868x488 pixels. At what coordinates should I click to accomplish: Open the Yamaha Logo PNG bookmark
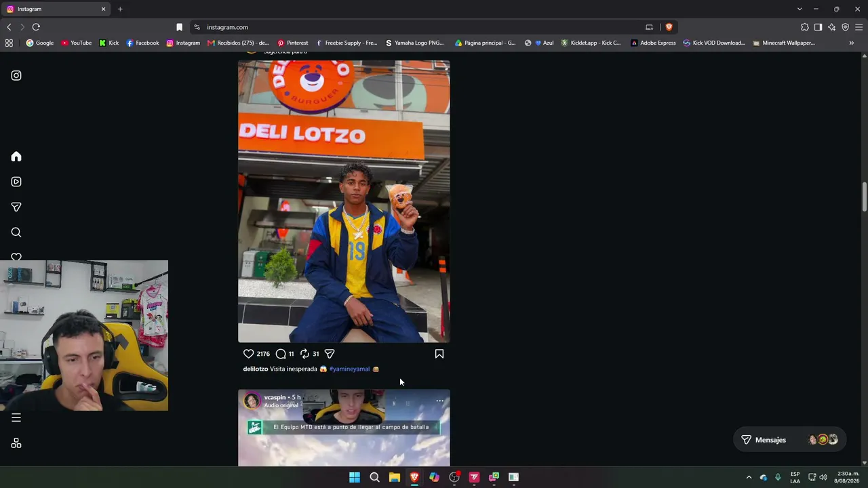tap(414, 43)
